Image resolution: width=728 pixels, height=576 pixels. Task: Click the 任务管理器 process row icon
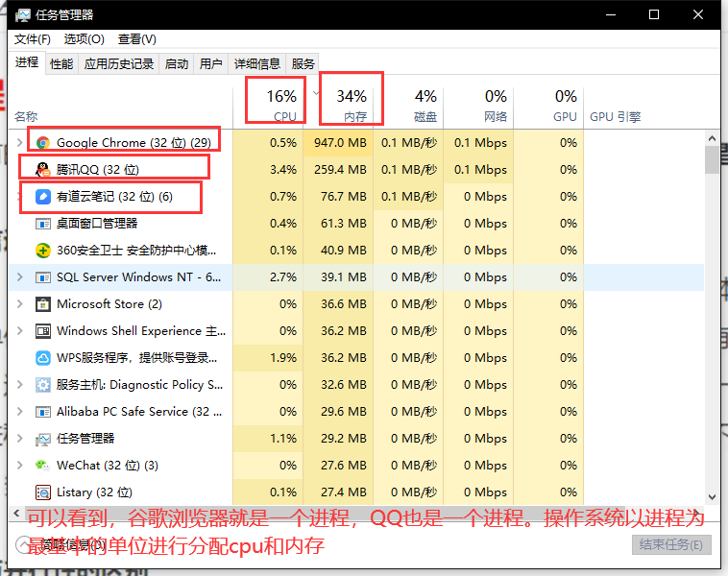[43, 439]
